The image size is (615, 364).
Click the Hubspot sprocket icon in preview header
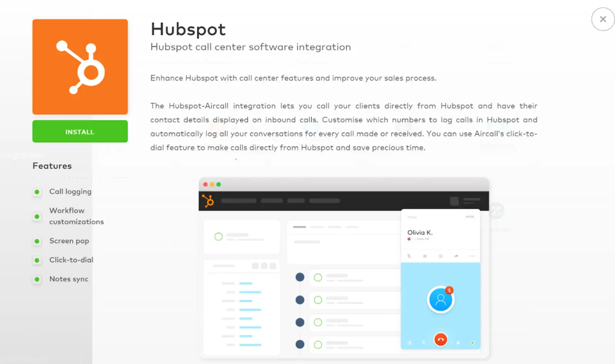(x=208, y=201)
